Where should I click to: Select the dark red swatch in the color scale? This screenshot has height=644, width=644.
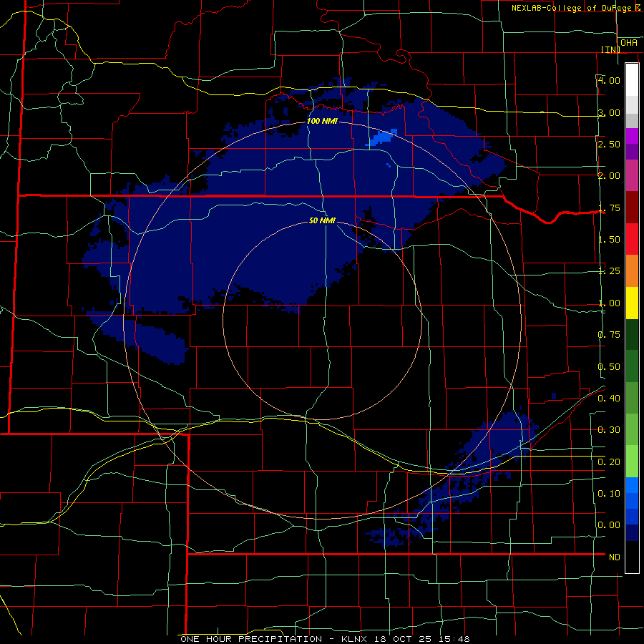632,208
